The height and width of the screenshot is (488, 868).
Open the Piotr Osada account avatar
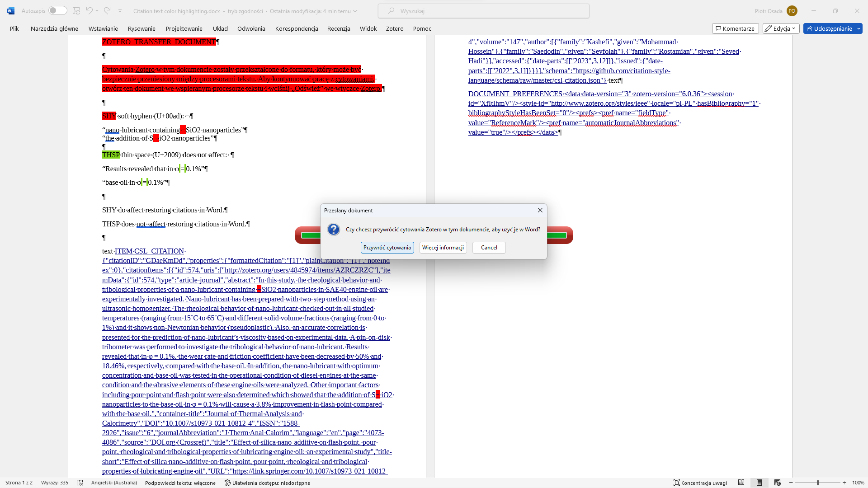(792, 11)
